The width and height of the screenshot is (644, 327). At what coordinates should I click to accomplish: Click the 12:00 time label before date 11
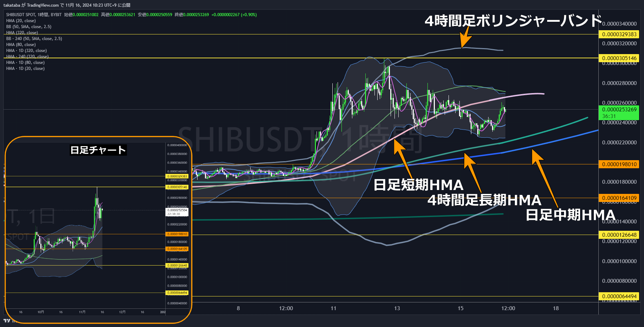(x=286, y=308)
